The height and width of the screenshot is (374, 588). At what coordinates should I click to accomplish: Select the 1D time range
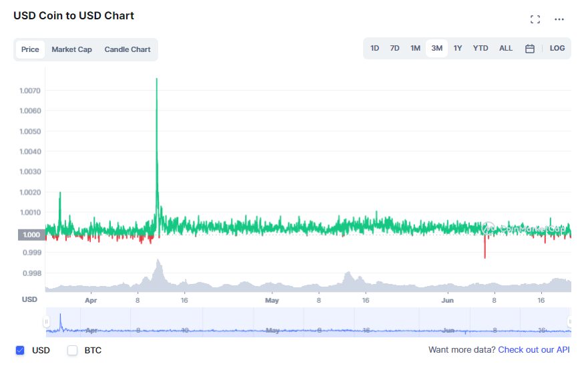pyautogui.click(x=374, y=48)
